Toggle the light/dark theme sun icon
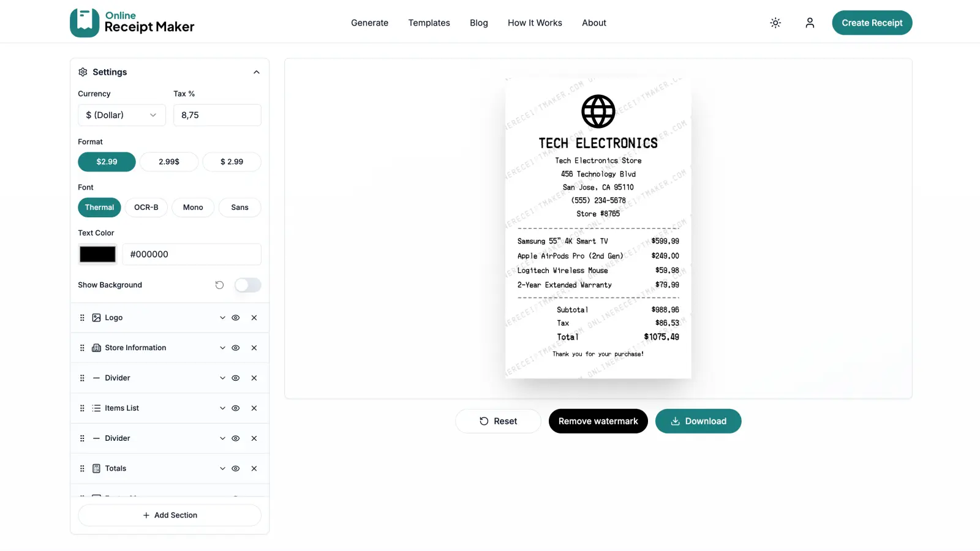The image size is (980, 551). point(775,23)
